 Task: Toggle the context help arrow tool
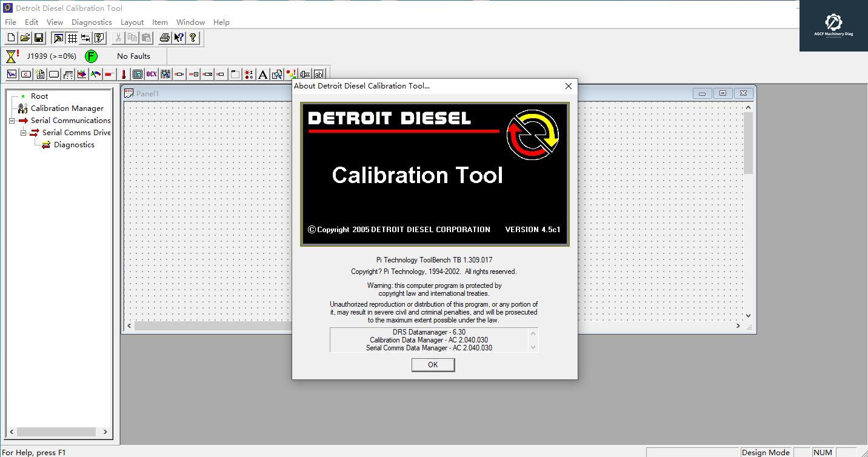click(x=179, y=38)
